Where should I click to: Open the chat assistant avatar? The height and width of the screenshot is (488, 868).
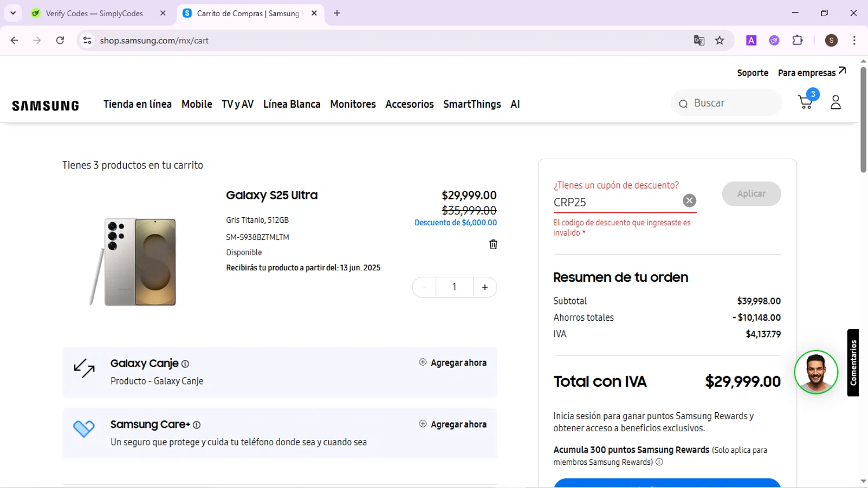(x=816, y=372)
